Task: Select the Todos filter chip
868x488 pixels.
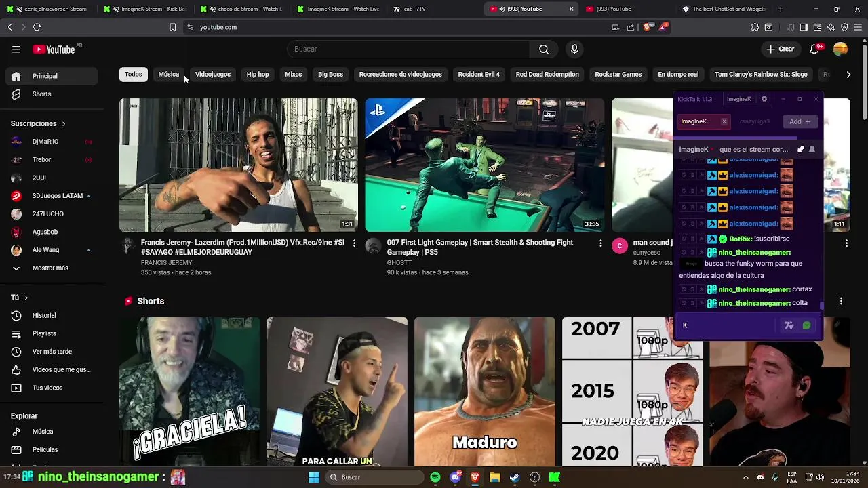Action: 134,75
